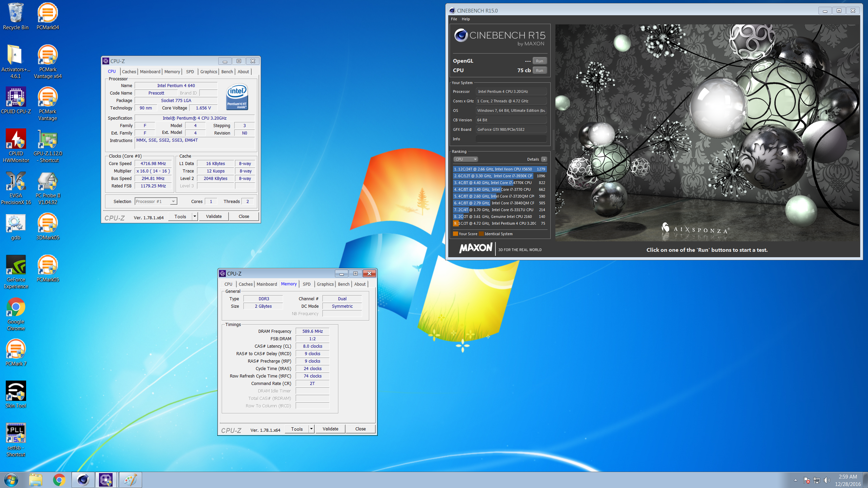This screenshot has height=488, width=868.
Task: Open the Graphics tab in upper CPU-Z
Action: [x=209, y=72]
